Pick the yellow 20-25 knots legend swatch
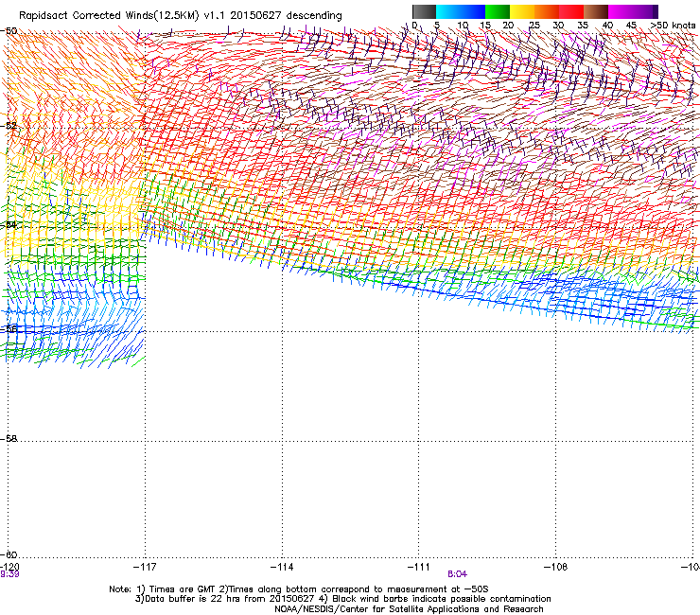The height and width of the screenshot is (615, 700). tap(522, 11)
